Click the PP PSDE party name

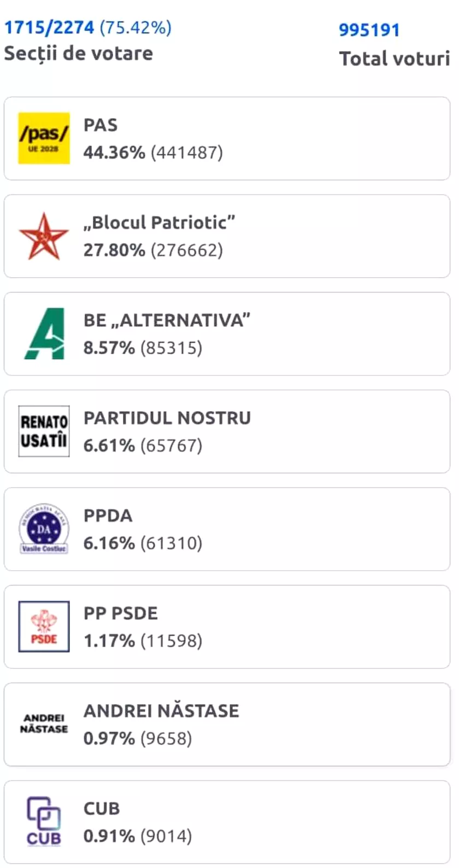coord(120,613)
